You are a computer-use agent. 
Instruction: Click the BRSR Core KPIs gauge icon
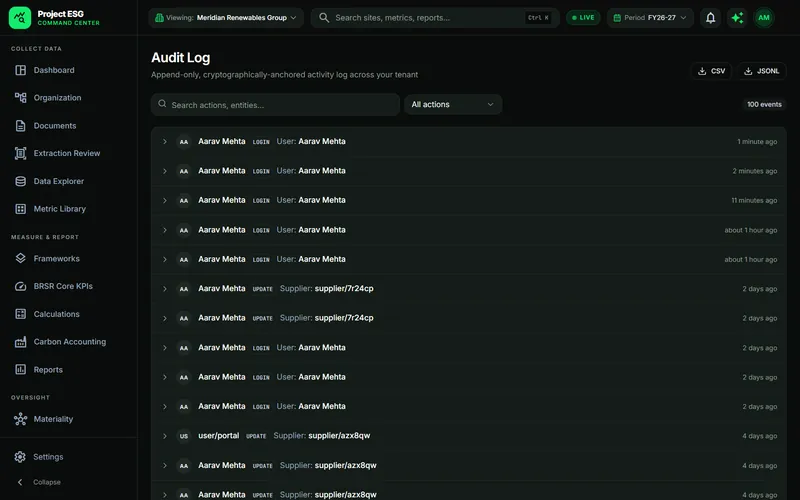coord(20,286)
